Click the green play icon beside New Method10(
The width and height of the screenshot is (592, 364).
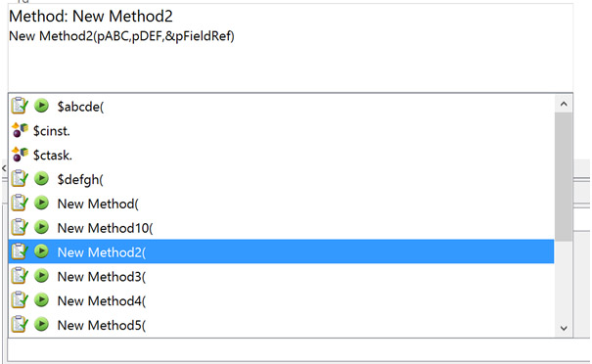click(41, 227)
